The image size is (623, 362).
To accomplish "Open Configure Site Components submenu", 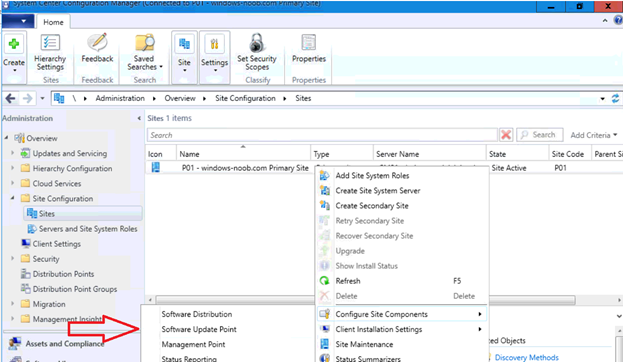I will pos(402,314).
